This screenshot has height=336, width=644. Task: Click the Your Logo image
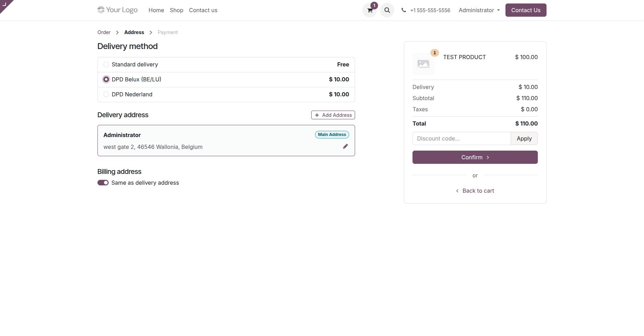pos(118,10)
